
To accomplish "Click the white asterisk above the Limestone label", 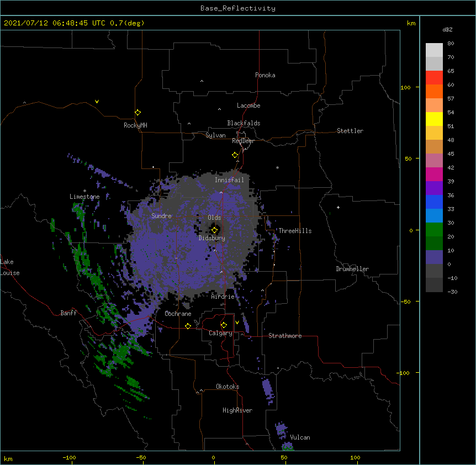I will (84, 191).
